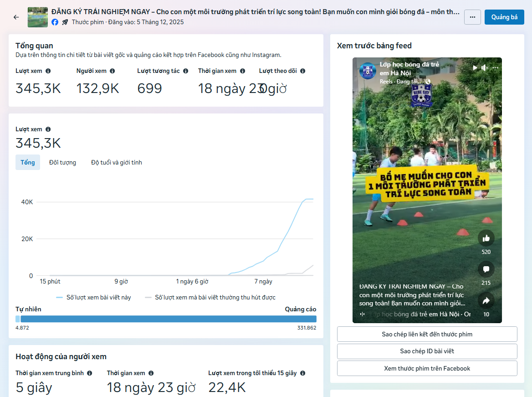Click the 4.872 Tự nhiên count
This screenshot has width=532, height=397.
click(x=22, y=328)
